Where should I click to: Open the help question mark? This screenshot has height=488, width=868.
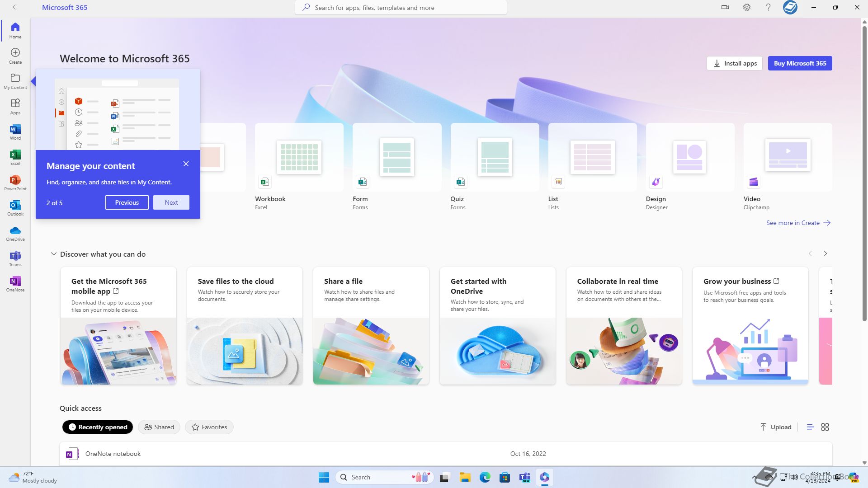click(768, 7)
